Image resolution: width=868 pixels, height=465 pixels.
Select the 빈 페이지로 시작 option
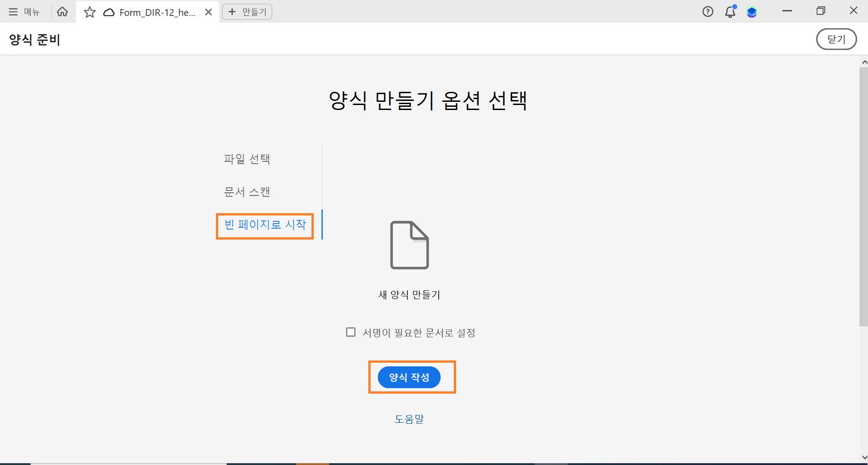click(x=265, y=225)
